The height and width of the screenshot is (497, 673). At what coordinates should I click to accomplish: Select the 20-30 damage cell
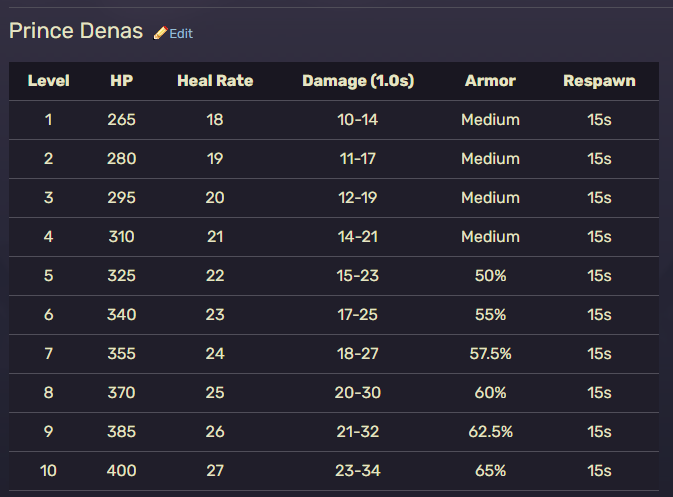click(358, 393)
